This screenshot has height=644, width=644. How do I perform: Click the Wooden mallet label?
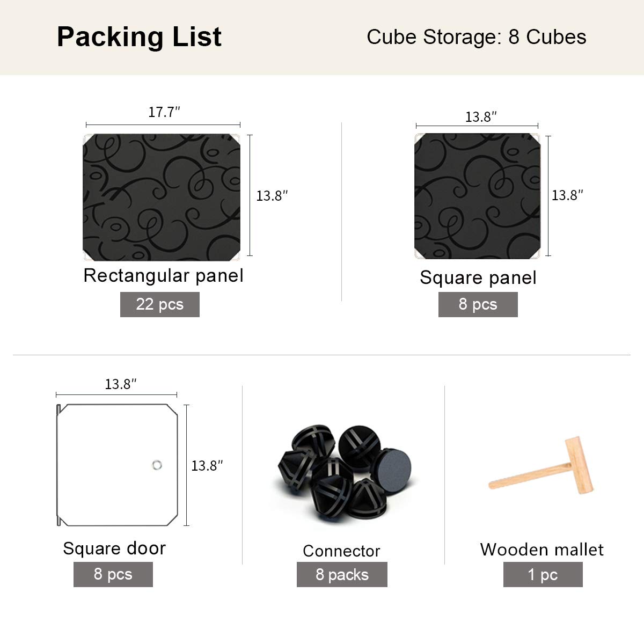(x=542, y=549)
